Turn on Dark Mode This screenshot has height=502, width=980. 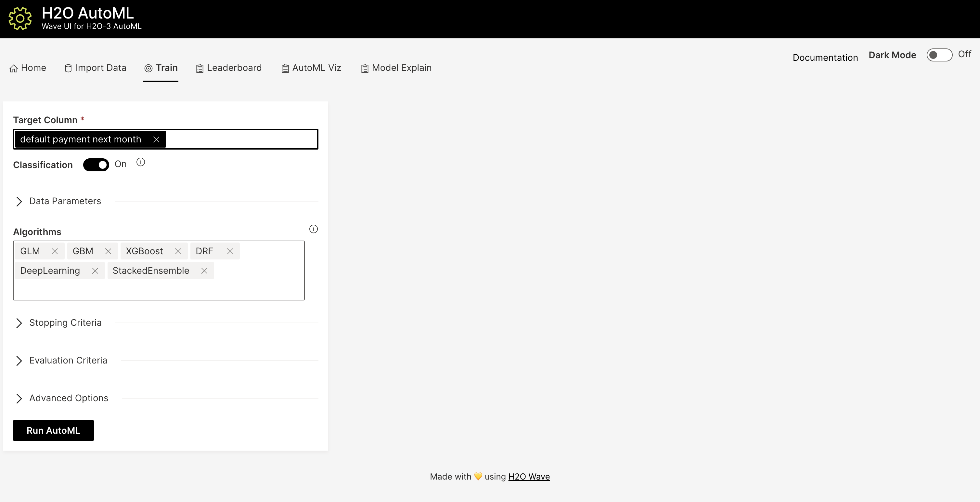tap(939, 55)
